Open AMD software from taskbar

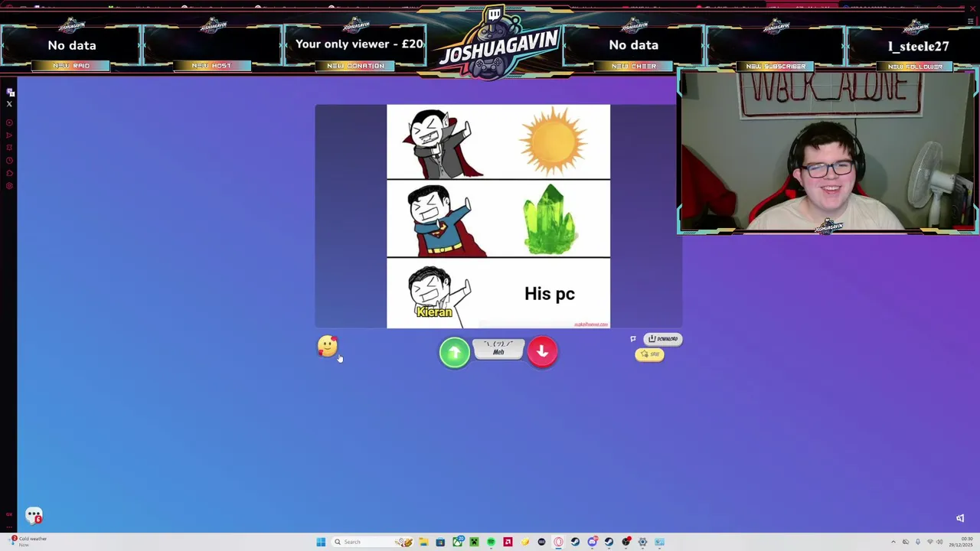tap(508, 542)
